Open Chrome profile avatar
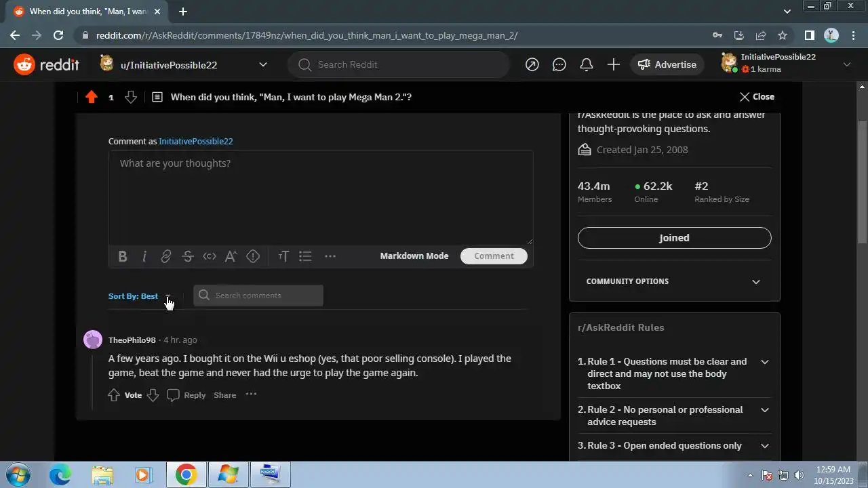The image size is (868, 488). coord(831,35)
